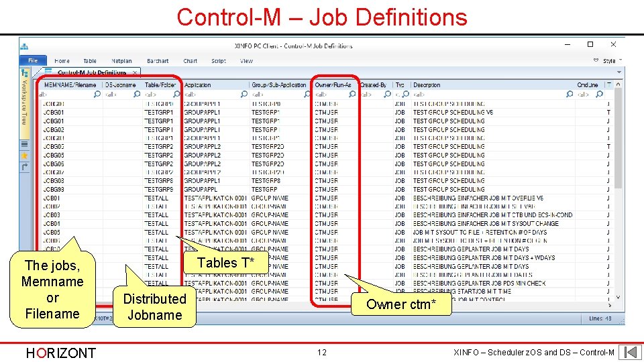Open the Chart ribbon tab
This screenshot has width=644, height=362.
[x=190, y=61]
